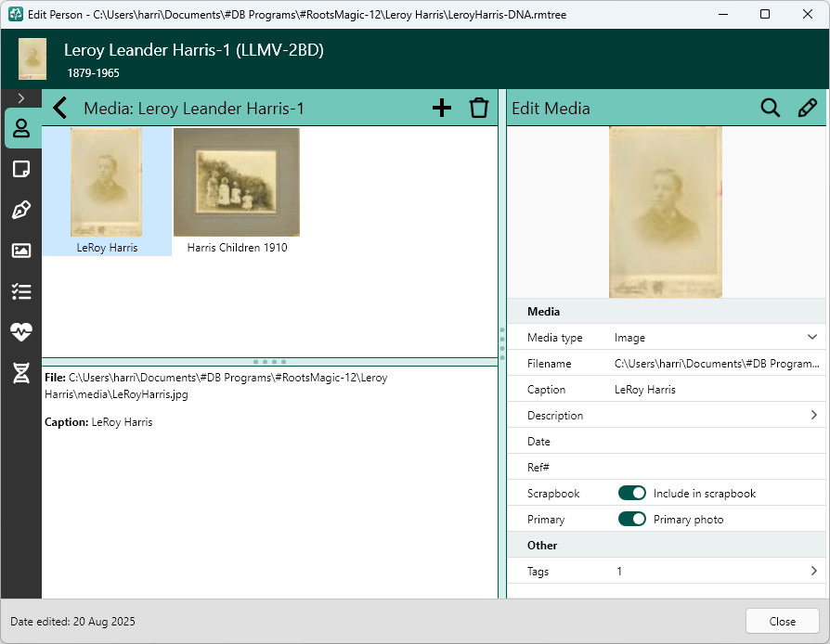Click the Leroy Leander Harris-1 header name
The width and height of the screenshot is (830, 644).
pos(194,50)
